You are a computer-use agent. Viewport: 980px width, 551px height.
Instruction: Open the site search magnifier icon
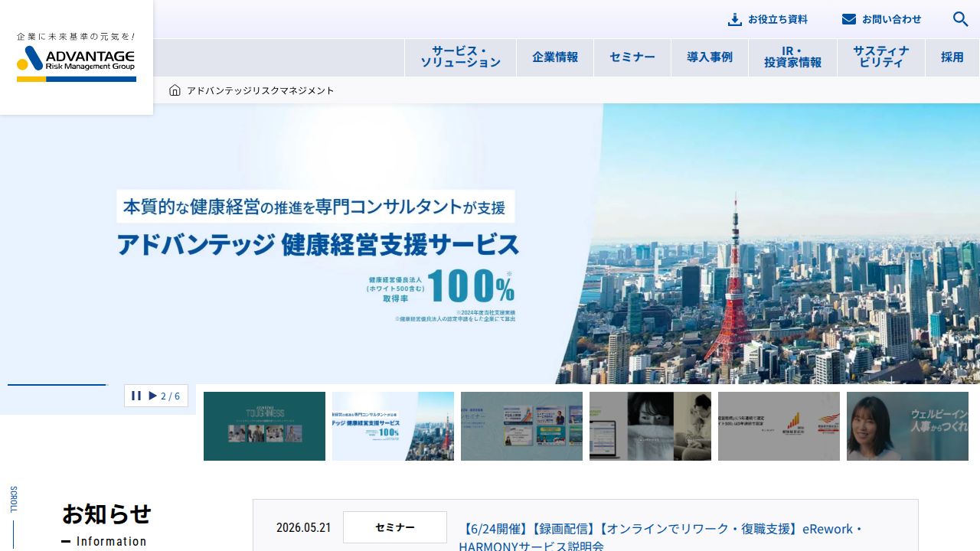point(960,19)
